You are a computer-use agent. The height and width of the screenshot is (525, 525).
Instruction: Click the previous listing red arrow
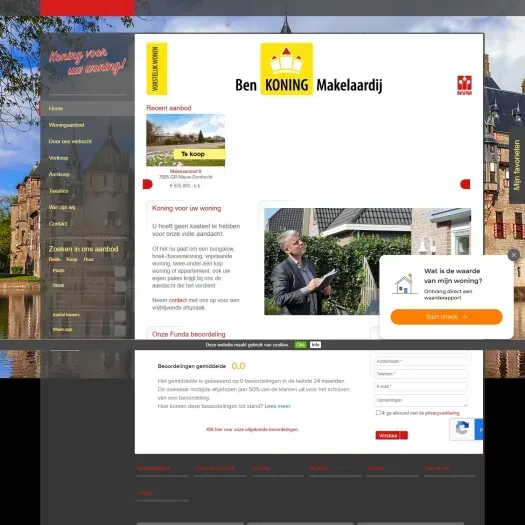(x=148, y=184)
